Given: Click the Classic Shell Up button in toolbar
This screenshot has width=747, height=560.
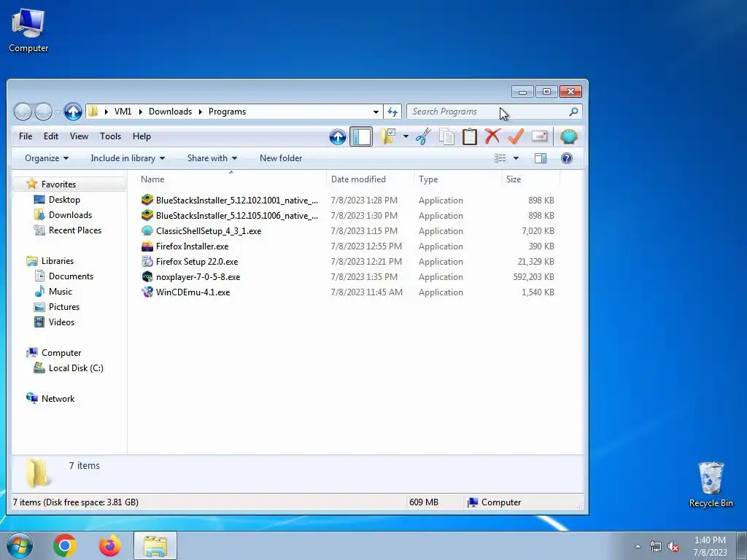Looking at the screenshot, I should pos(338,136).
